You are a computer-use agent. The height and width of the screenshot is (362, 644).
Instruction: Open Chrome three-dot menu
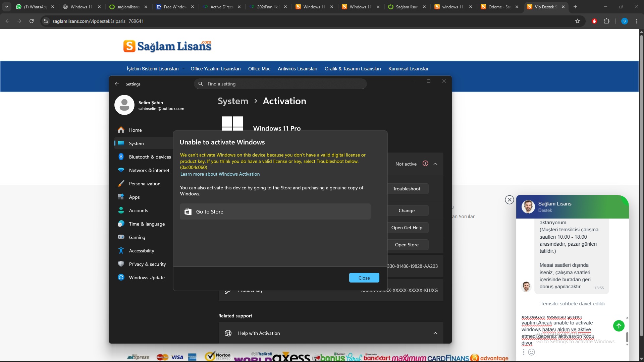637,21
